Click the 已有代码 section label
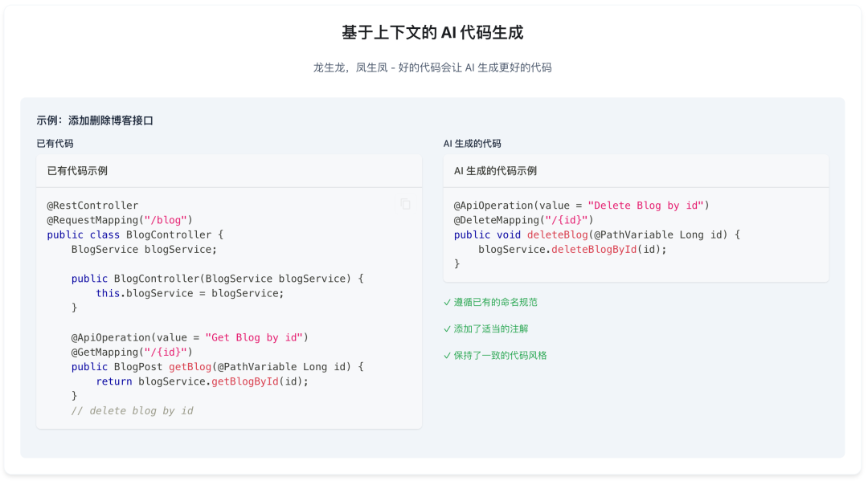This screenshot has width=868, height=481. point(55,144)
